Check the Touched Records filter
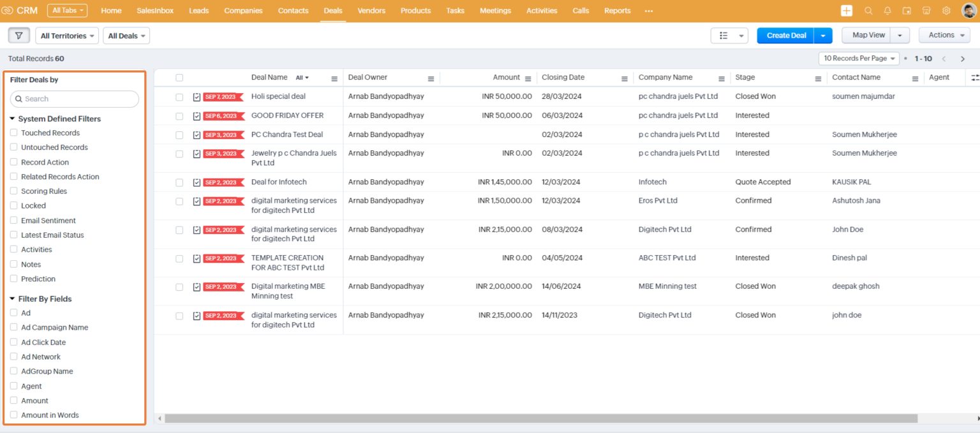The image size is (980, 433). [13, 133]
